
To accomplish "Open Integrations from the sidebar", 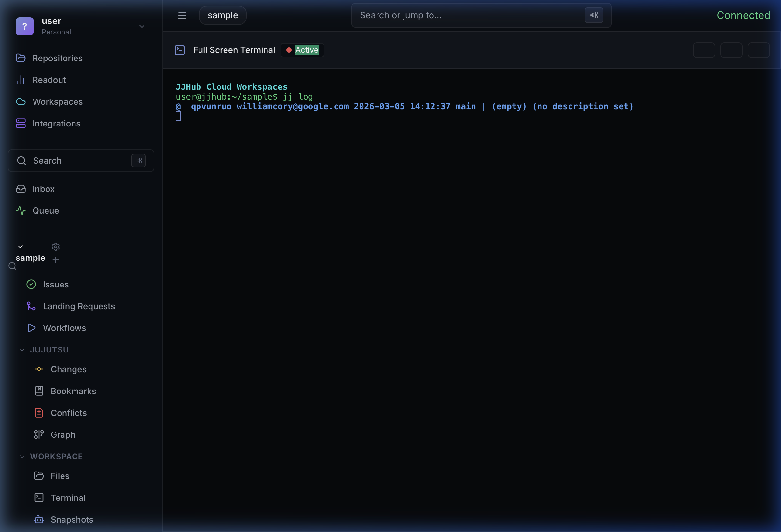I will click(x=56, y=123).
